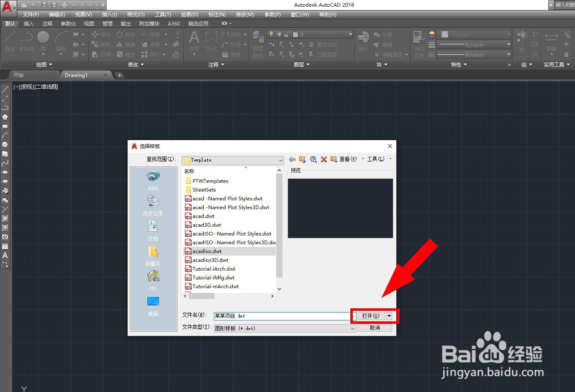The width and height of the screenshot is (575, 392).
Task: Click the Open file icon in quick access toolbar
Action: [x=34, y=5]
